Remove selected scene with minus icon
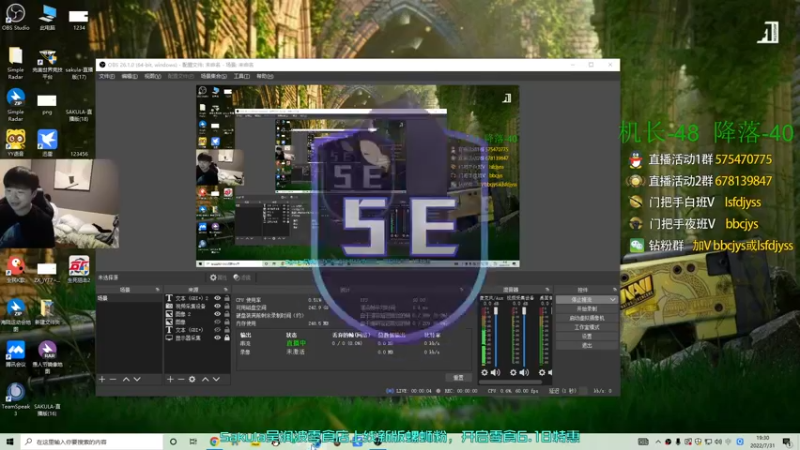800x450 pixels. (113, 379)
